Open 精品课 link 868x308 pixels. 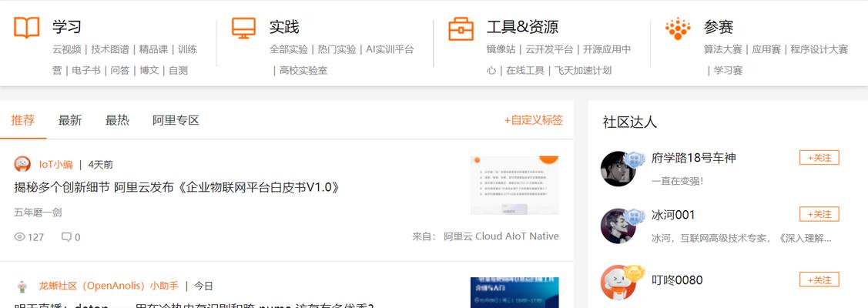tap(153, 49)
